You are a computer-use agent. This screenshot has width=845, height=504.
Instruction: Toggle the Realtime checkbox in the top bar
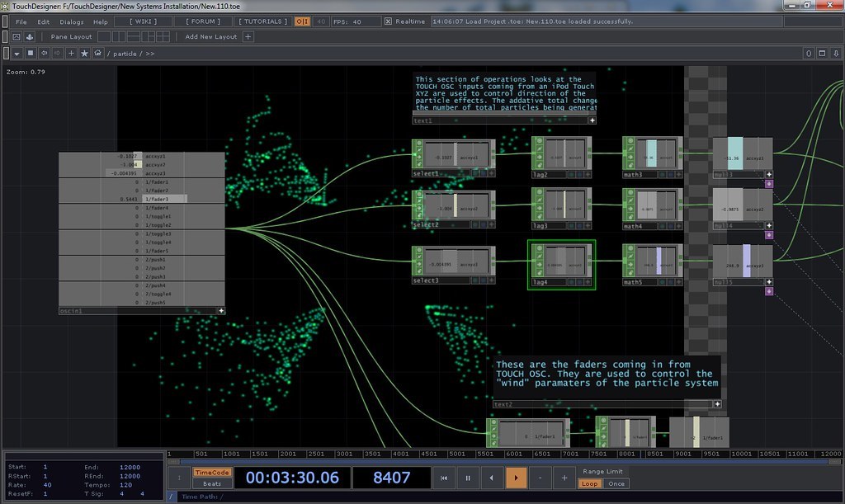coord(388,21)
